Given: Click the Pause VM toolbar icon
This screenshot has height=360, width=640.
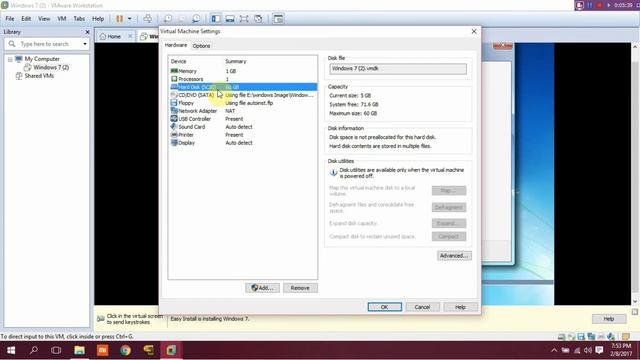Looking at the screenshot, I should (x=120, y=19).
